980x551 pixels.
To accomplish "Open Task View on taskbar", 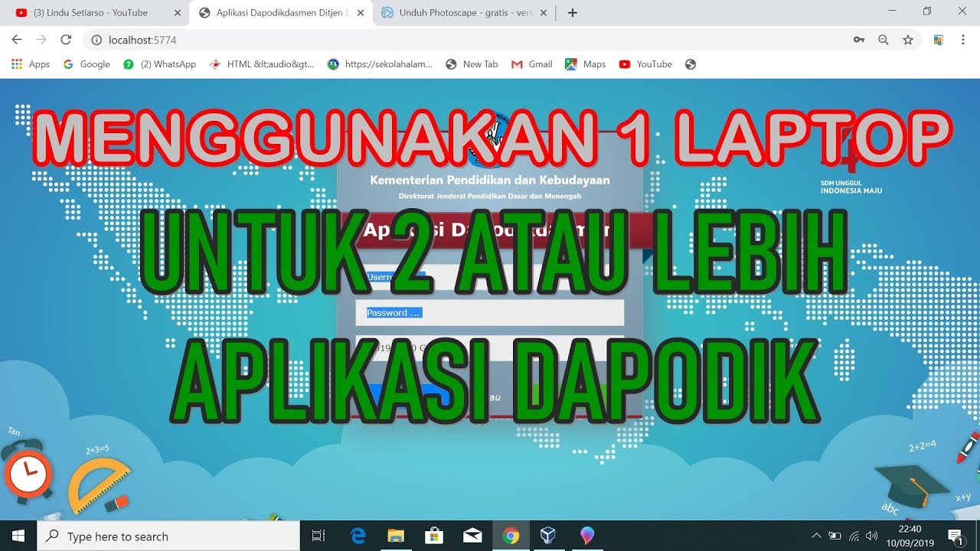I will point(319,536).
